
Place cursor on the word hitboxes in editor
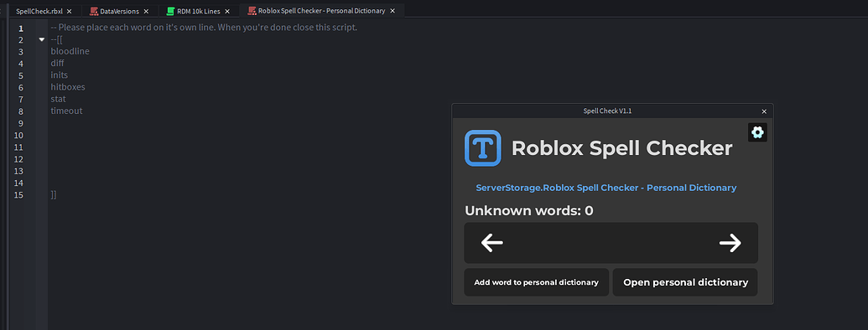click(68, 87)
